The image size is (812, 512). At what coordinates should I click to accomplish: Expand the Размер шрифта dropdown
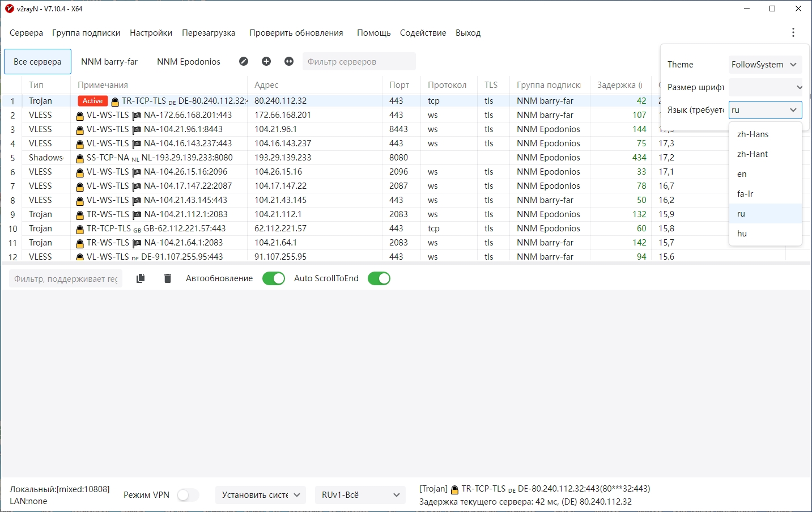[765, 87]
